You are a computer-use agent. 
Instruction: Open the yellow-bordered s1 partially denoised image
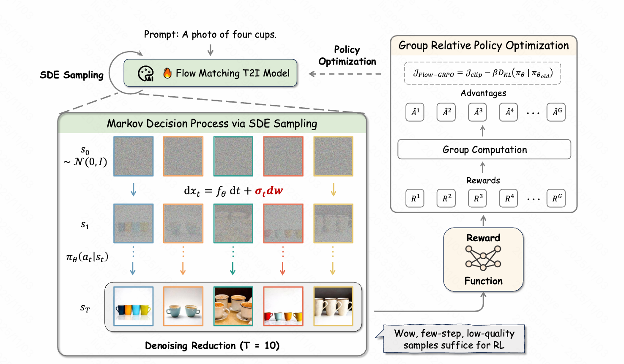click(333, 223)
